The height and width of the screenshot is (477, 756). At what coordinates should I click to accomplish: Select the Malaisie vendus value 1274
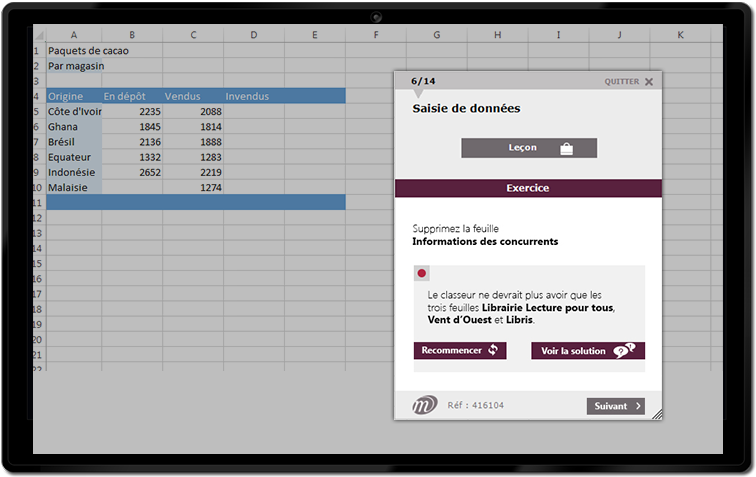[193, 187]
